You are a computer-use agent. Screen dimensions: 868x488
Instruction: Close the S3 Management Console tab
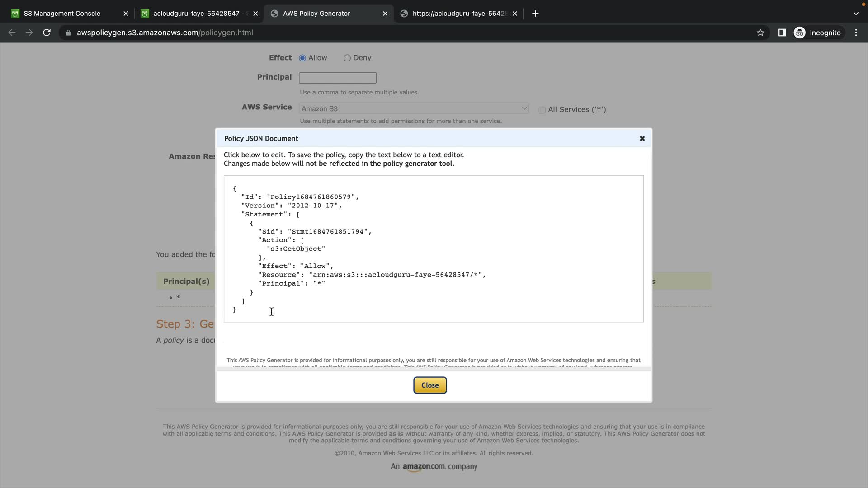[x=126, y=14]
